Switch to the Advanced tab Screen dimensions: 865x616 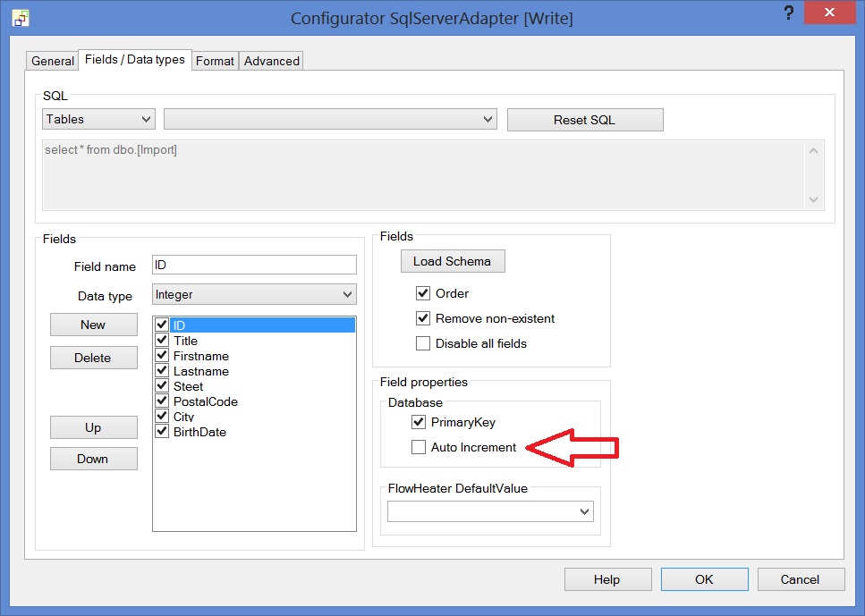click(x=270, y=61)
